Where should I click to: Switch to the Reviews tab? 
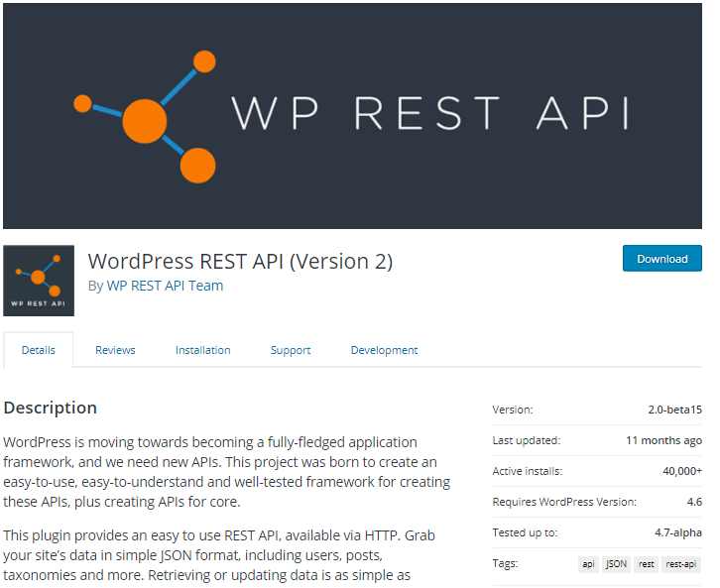[115, 350]
